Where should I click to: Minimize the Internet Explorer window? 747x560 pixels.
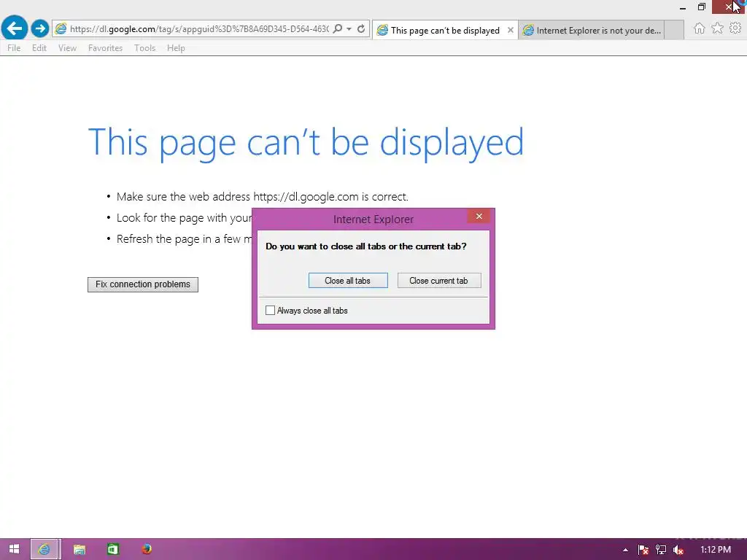tap(683, 7)
